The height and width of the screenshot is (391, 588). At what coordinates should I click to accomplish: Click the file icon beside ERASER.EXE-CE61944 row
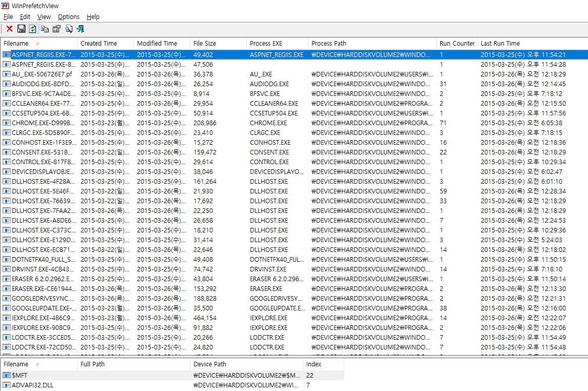click(6, 289)
